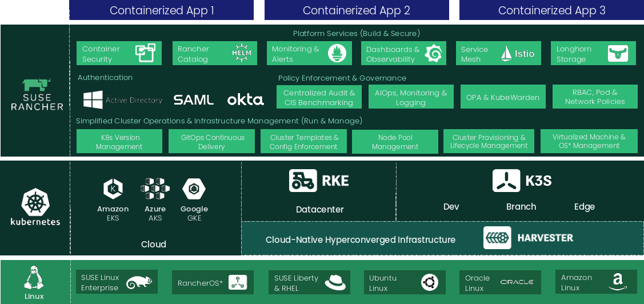Click the Helm icon in Rancher Catalog
Screen dimensions: 644x304
(242, 54)
